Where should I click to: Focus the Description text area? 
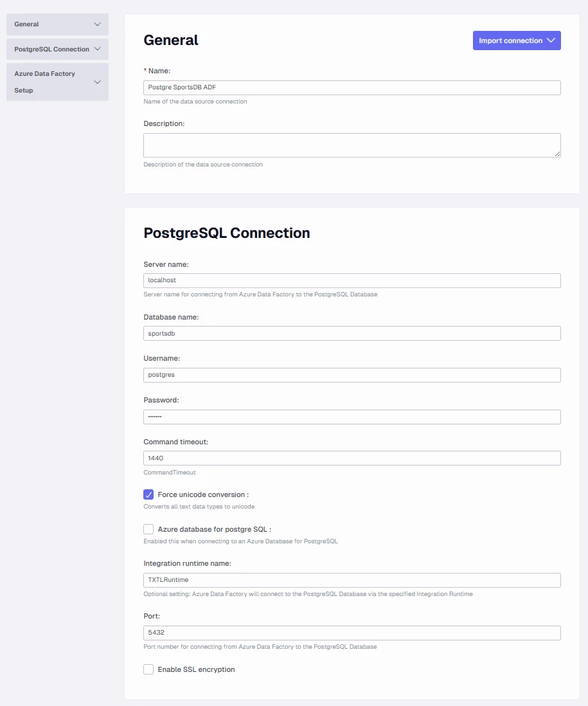click(352, 145)
